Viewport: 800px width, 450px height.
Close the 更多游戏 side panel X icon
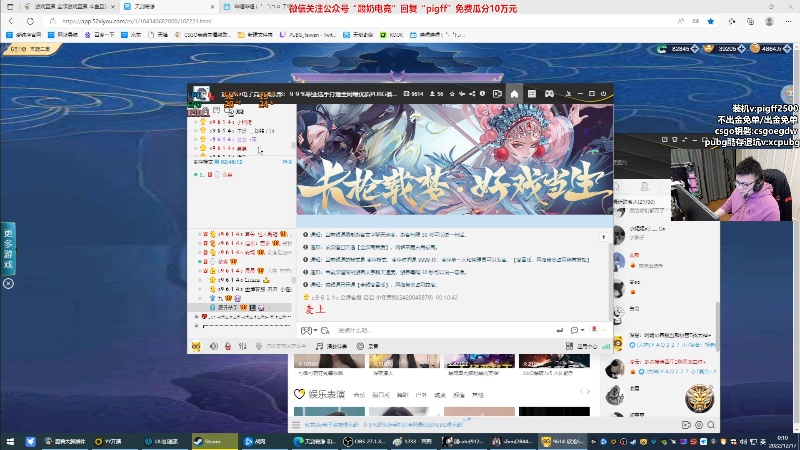tap(8, 284)
